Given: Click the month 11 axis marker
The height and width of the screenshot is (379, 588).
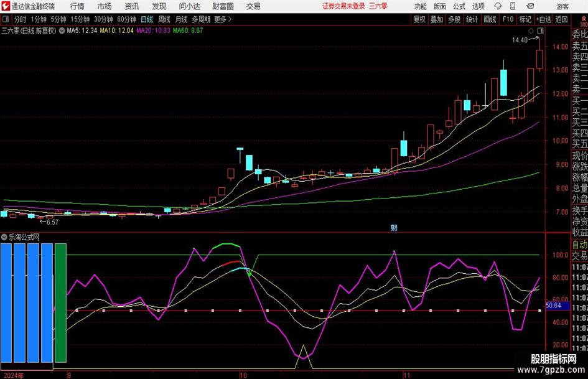Looking at the screenshot, I should (407, 375).
